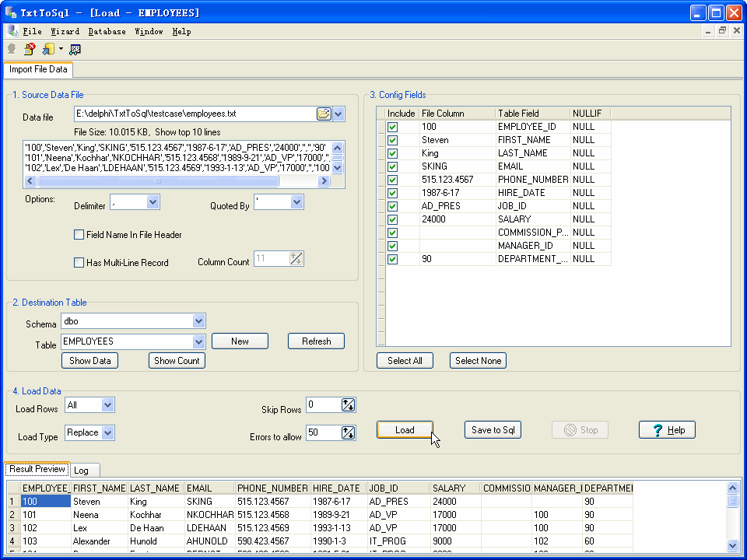Screen dimensions: 747x560
Task: Click the New table button
Action: (x=240, y=341)
